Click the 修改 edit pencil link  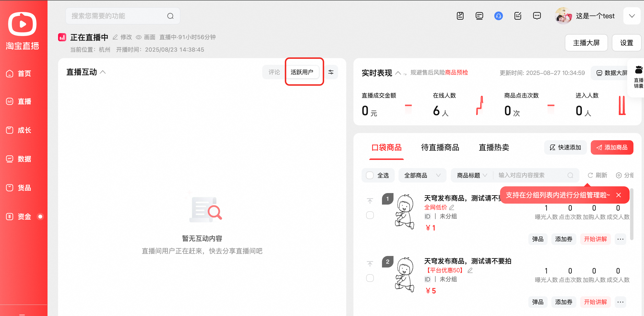click(122, 37)
